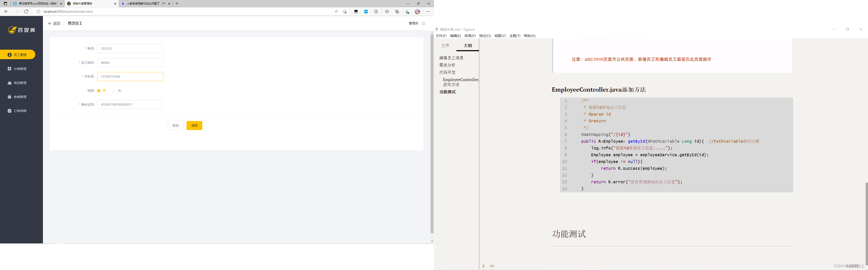This screenshot has width=868, height=270.
Task: Toggle source code mode icon in Typora
Action: (492, 266)
